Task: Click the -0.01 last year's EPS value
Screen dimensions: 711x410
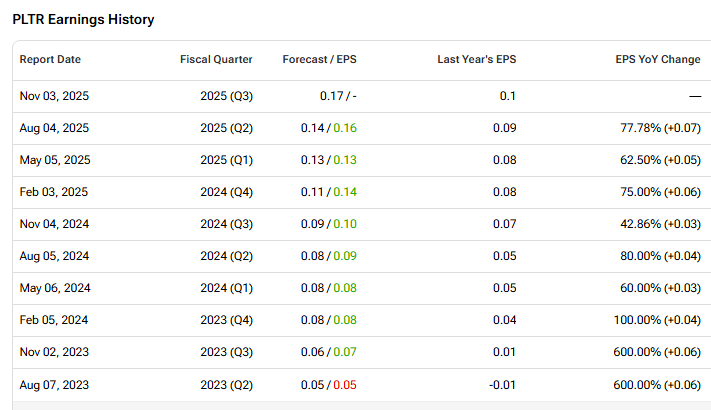Action: [502, 385]
